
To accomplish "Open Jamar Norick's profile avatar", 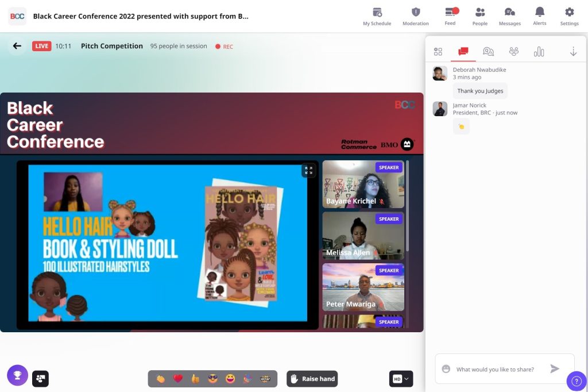I will (440, 109).
